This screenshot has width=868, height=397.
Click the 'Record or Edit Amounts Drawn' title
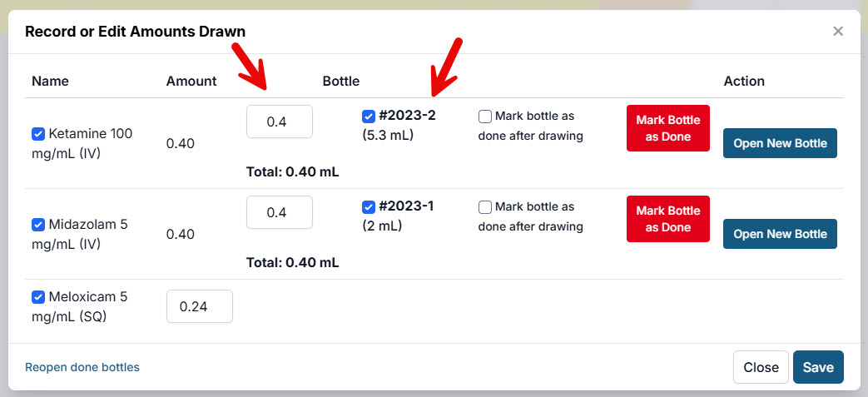135,32
